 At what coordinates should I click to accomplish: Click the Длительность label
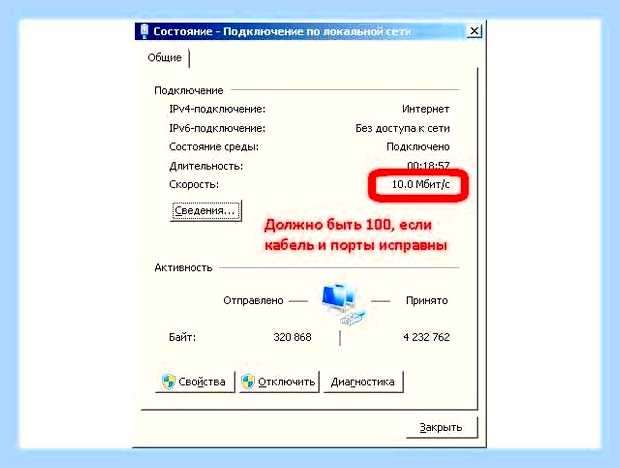[206, 166]
